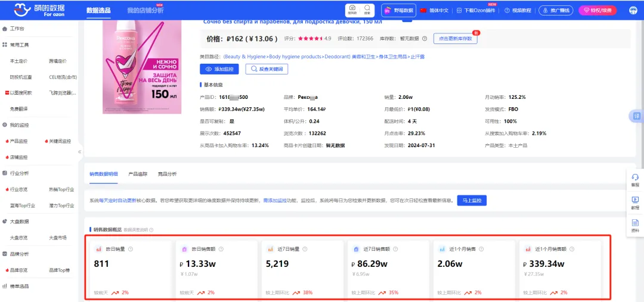Open the 简体中文 language selector

click(435, 10)
